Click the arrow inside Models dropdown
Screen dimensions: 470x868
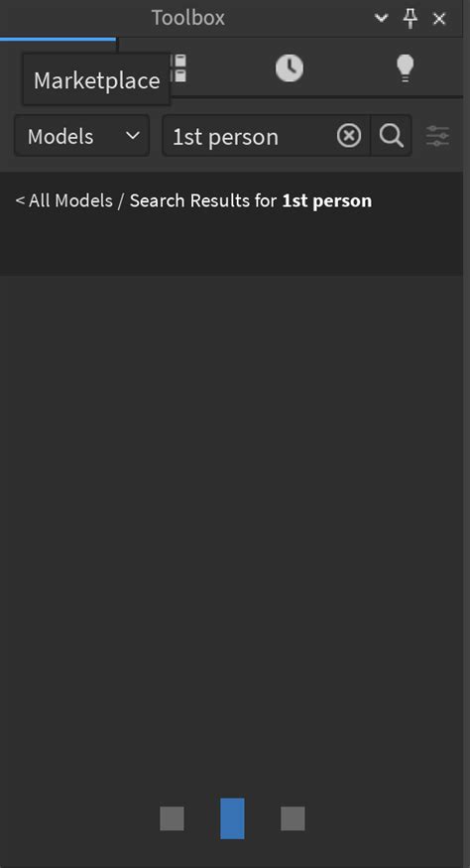[132, 136]
